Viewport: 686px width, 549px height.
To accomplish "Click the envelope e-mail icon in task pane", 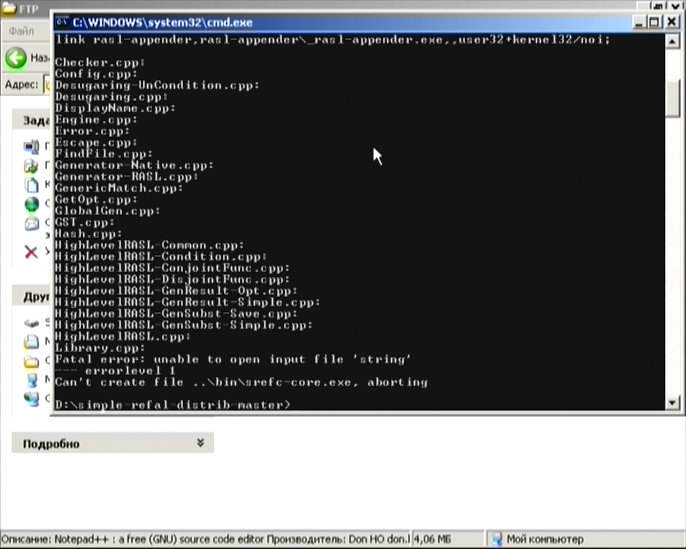I will tap(32, 223).
